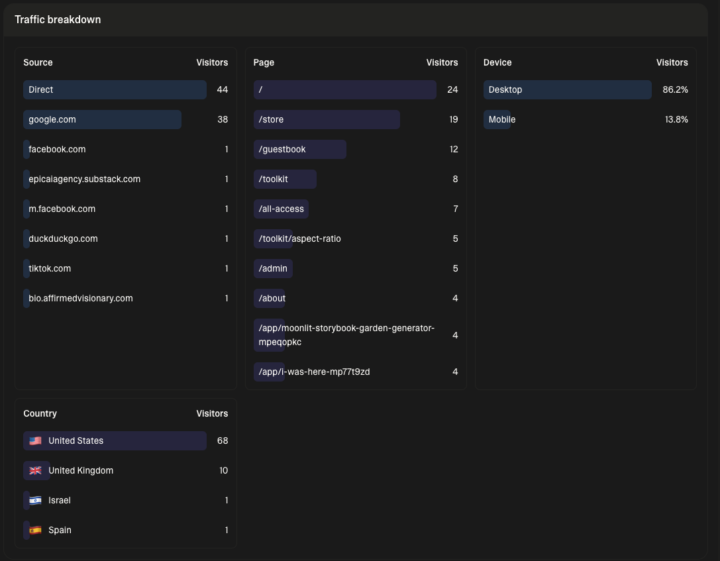Click the Israel flag icon
This screenshot has height=561, width=720.
pyautogui.click(x=35, y=500)
